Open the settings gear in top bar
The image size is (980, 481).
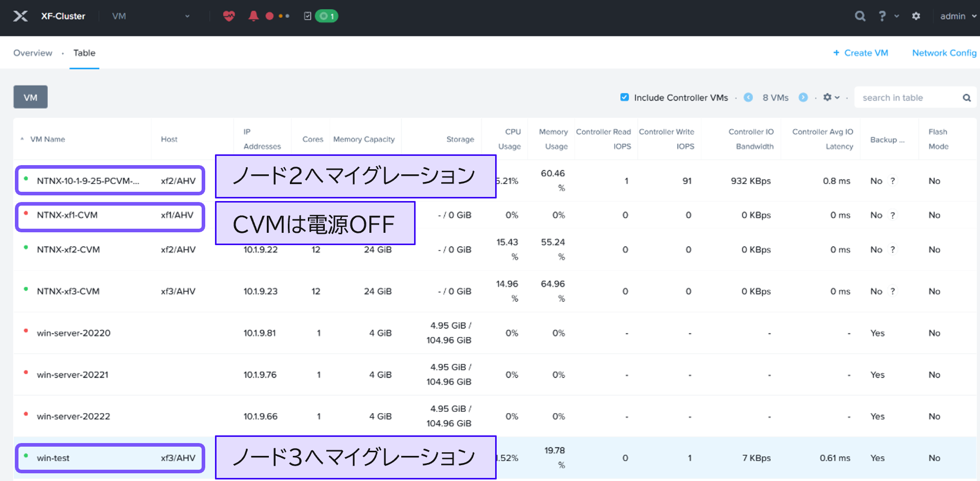[x=916, y=16]
